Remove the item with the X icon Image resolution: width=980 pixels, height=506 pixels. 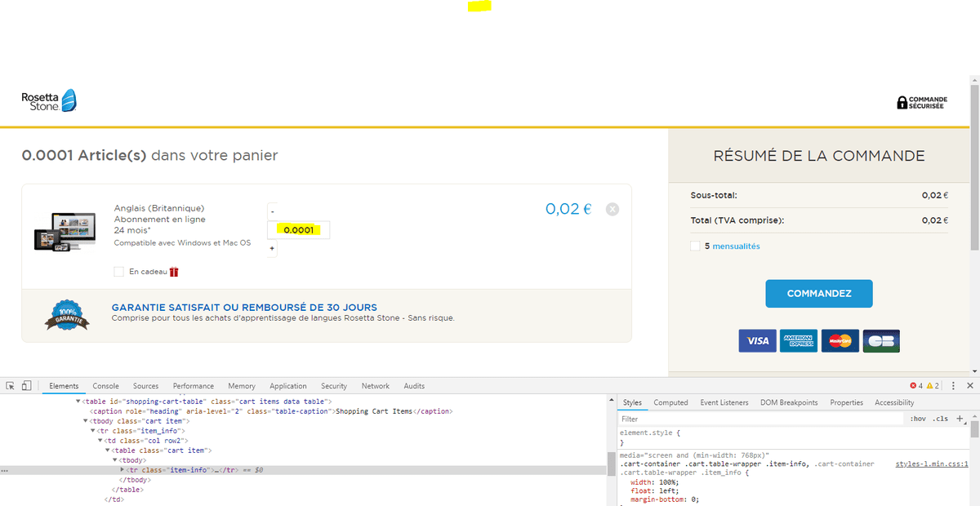point(612,209)
